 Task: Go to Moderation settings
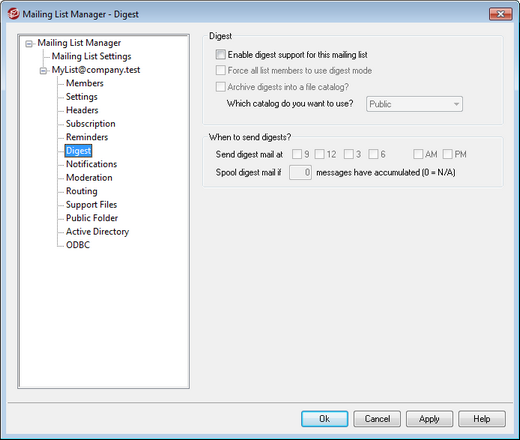coord(89,177)
